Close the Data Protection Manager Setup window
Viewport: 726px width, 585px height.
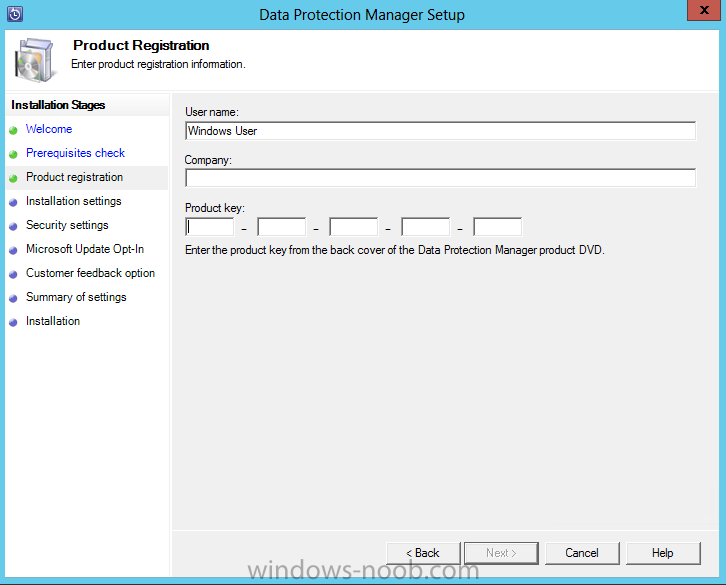(x=704, y=10)
